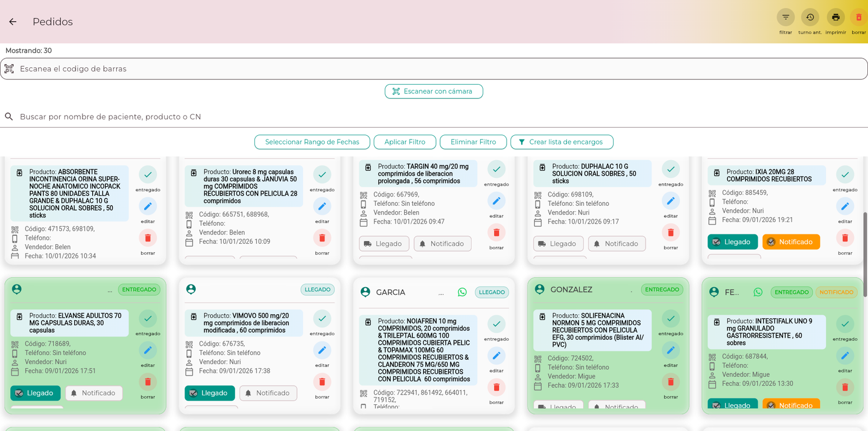Open Seleccionar Rango de Fechas picker

312,142
